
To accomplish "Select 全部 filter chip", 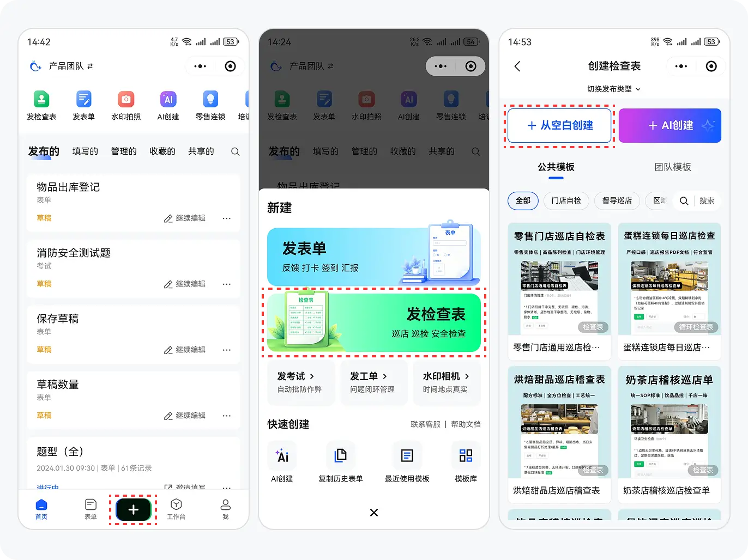I will [x=523, y=200].
